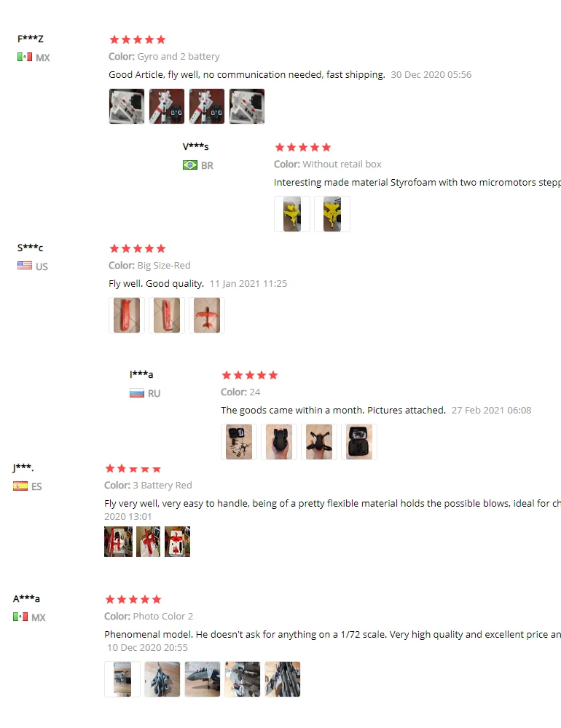The height and width of the screenshot is (728, 561).
Task: Open second jet model photo by A***a
Action: [x=162, y=679]
